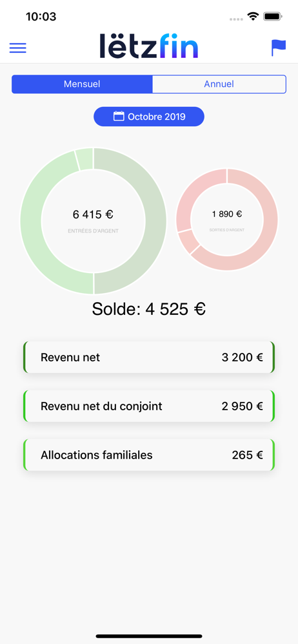This screenshot has width=298, height=644.
Task: Tap the home indicator bar
Action: (x=149, y=636)
